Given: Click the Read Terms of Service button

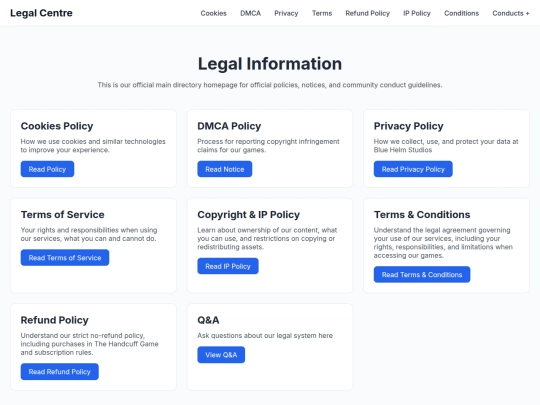Looking at the screenshot, I should pos(65,258).
